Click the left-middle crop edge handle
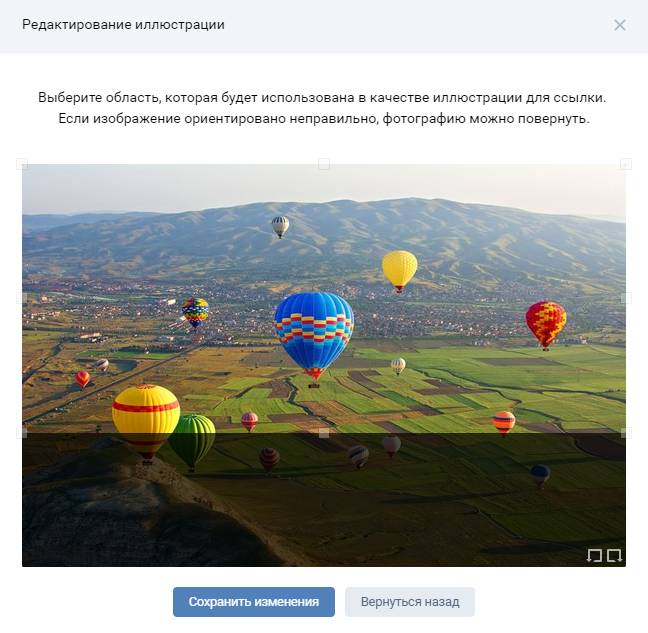The width and height of the screenshot is (648, 633). point(22,298)
